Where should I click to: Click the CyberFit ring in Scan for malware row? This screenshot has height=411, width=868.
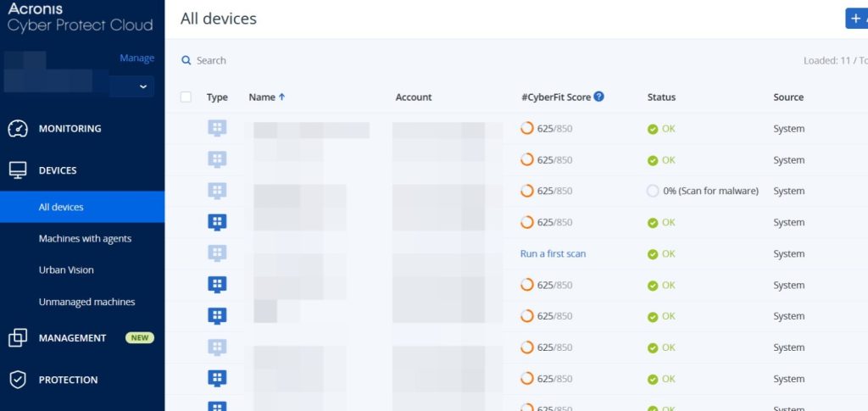[526, 191]
